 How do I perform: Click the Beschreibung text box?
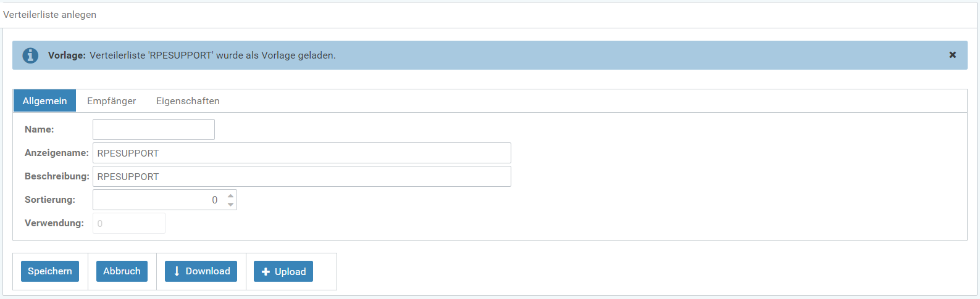click(301, 176)
